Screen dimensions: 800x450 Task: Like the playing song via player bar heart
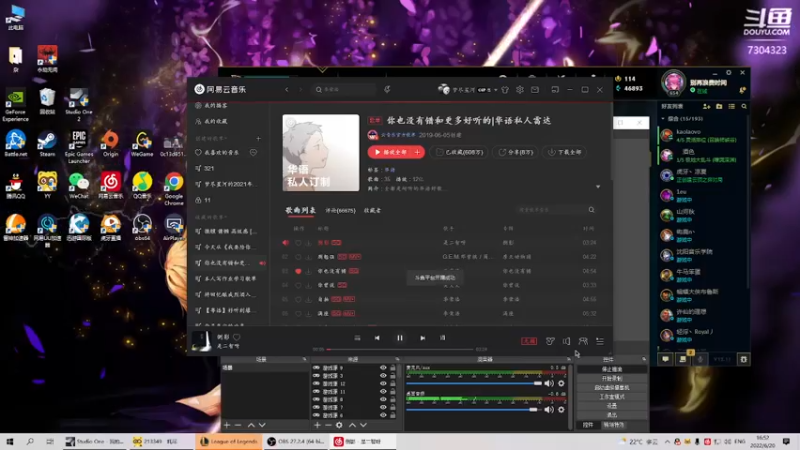[237, 337]
